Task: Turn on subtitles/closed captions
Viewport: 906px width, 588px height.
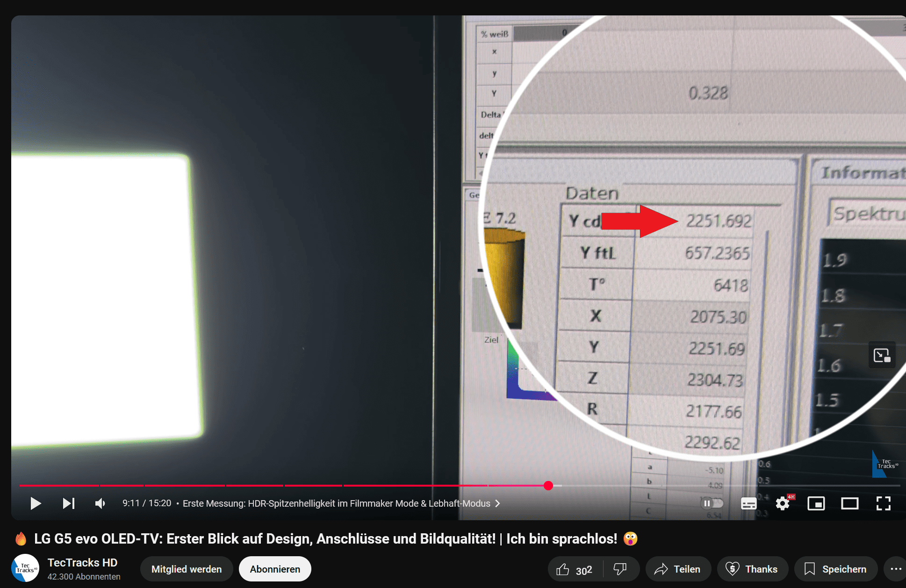Action: [x=749, y=503]
